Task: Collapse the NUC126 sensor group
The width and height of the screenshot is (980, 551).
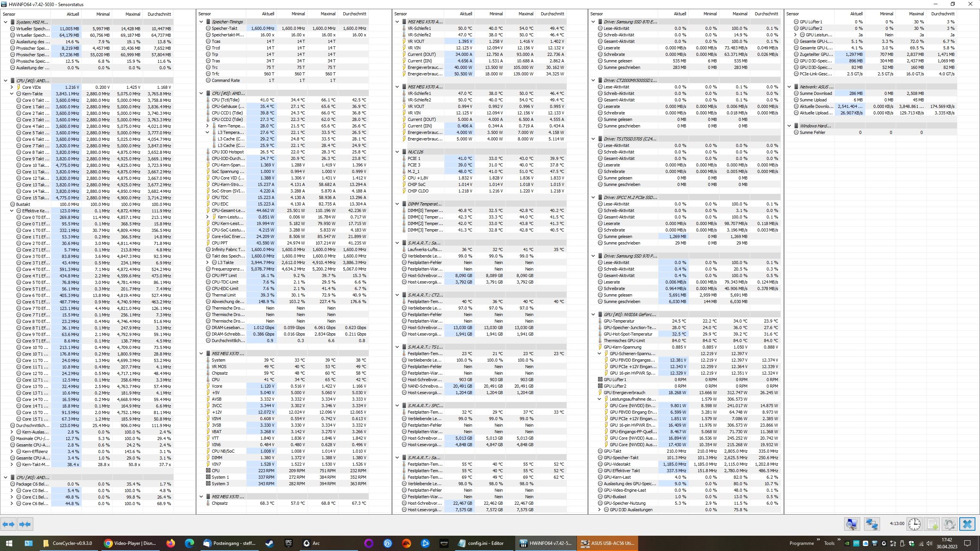Action: (397, 152)
